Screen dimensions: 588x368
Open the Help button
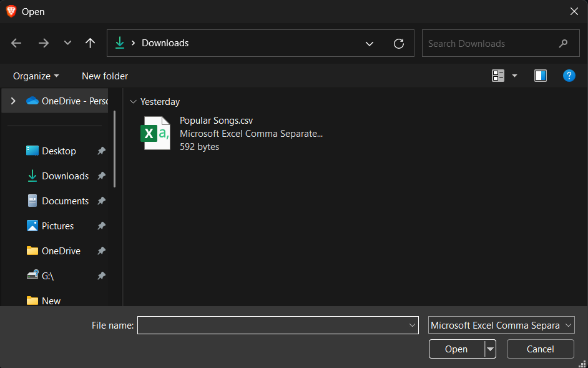569,76
